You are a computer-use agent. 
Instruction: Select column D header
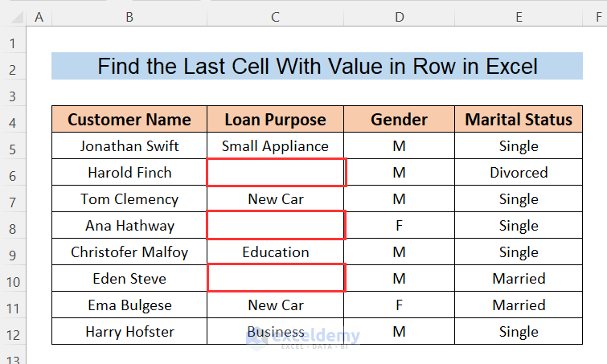[x=399, y=16]
